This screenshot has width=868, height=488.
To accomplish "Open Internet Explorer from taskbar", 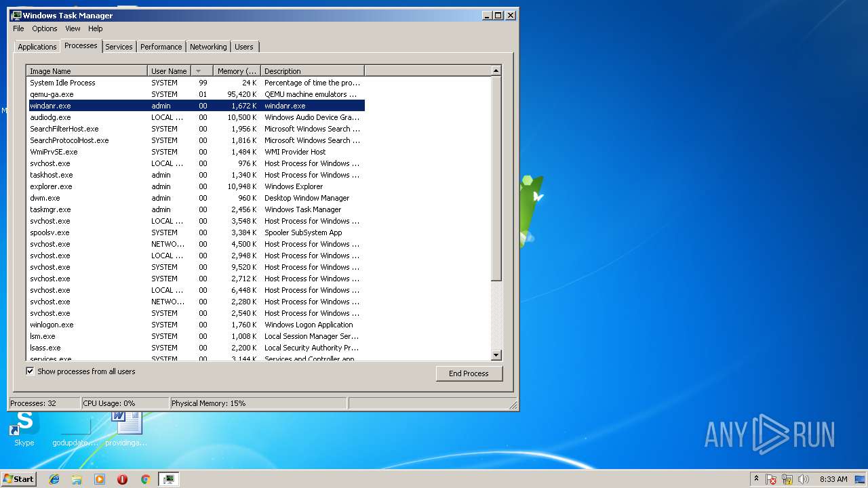I will click(x=54, y=479).
